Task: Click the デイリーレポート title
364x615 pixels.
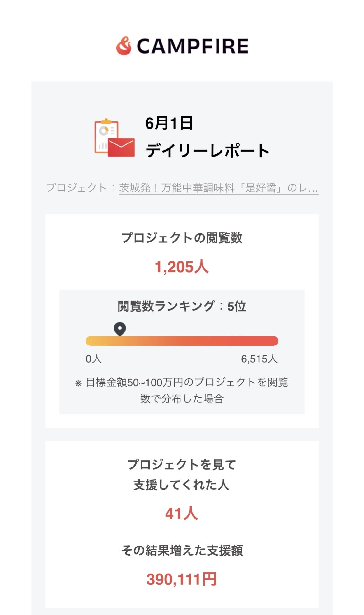Action: [x=208, y=151]
